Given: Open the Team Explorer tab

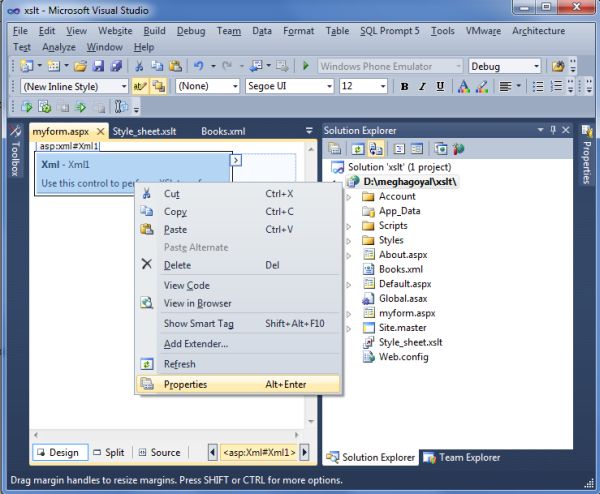Looking at the screenshot, I should click(462, 457).
